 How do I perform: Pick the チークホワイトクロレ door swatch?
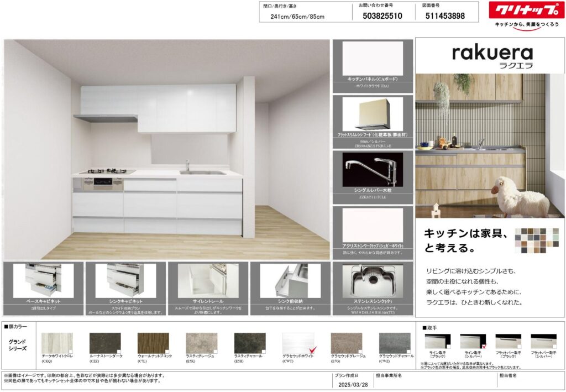pyautogui.click(x=57, y=342)
